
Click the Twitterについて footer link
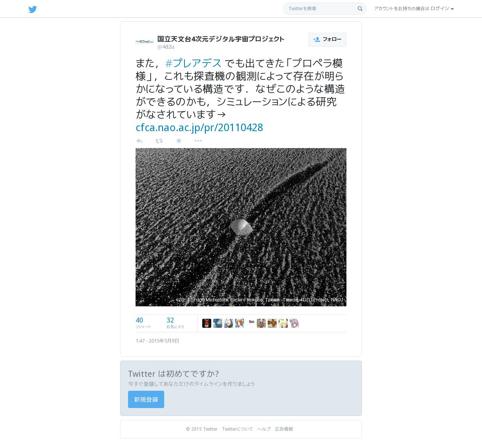tap(237, 429)
